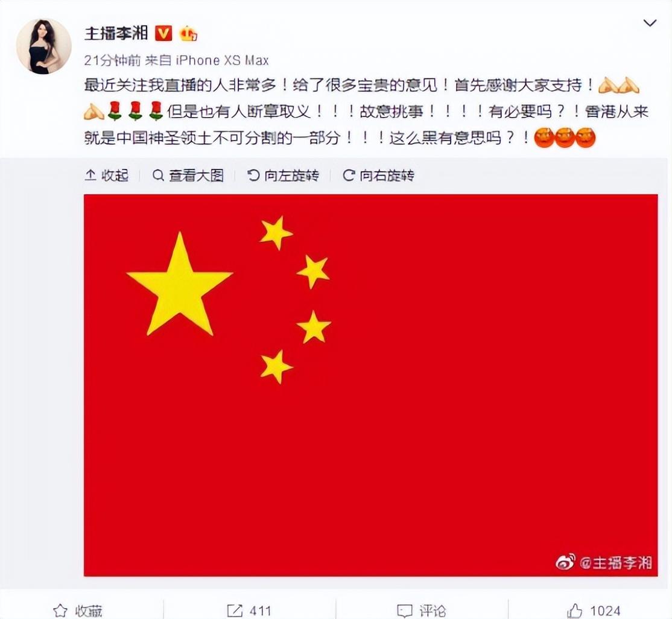This screenshot has height=619, width=672.
Task: Open the post options chevron menu
Action: (650, 23)
